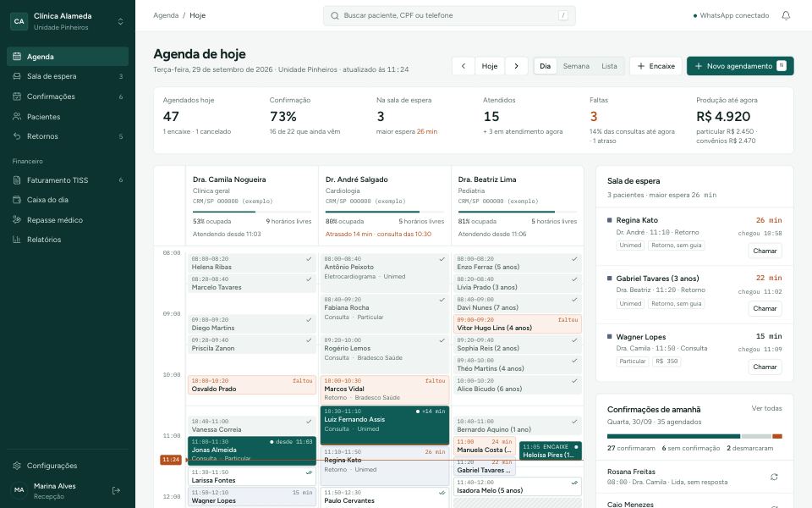Focus the patient search field

(449, 15)
